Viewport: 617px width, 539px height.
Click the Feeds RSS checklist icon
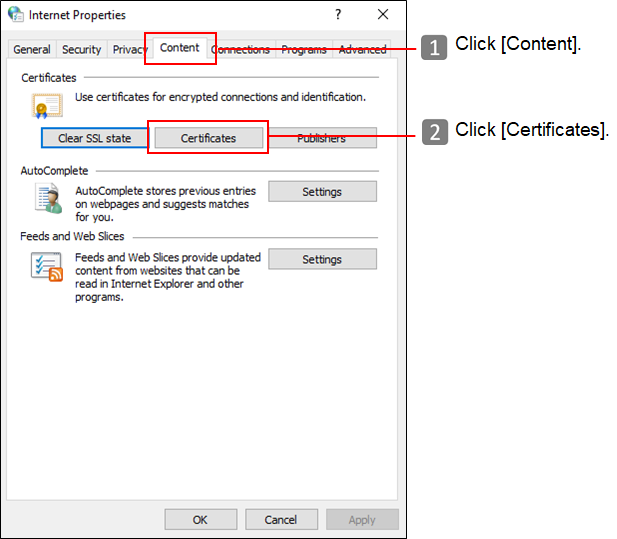tap(47, 267)
